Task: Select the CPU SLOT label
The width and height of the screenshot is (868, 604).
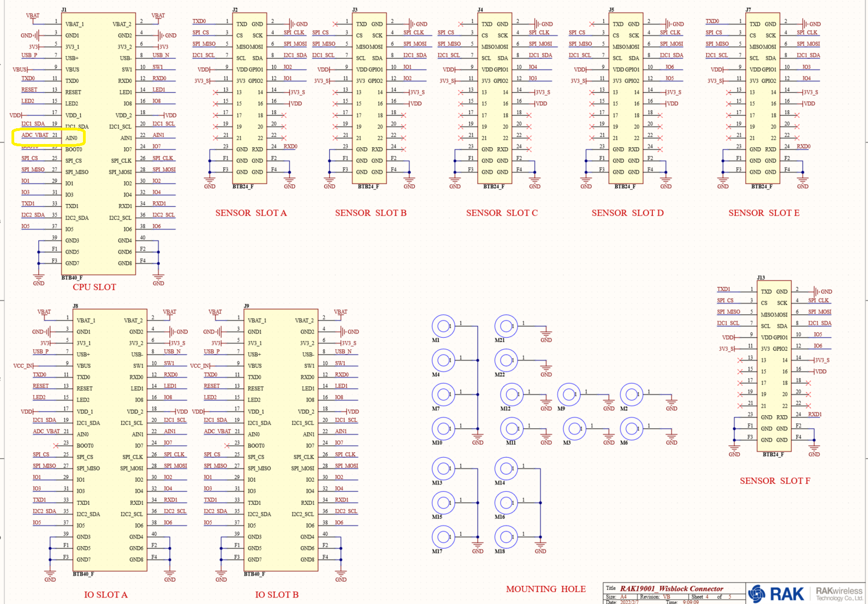Action: (x=94, y=287)
